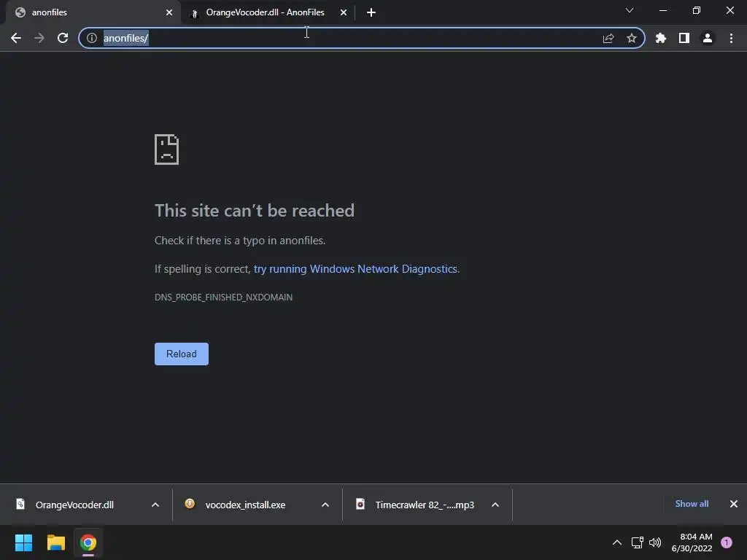
Task: Click the Chrome taskbar icon
Action: [88, 542]
